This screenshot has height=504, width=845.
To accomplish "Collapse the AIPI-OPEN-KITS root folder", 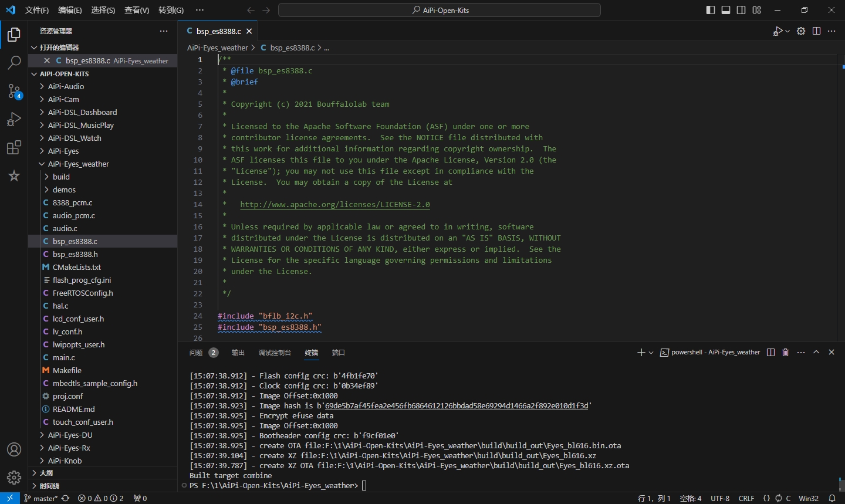I will coord(103,74).
